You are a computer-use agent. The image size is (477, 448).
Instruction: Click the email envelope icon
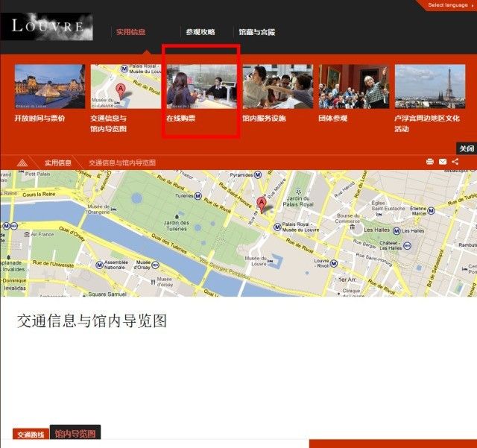click(443, 162)
